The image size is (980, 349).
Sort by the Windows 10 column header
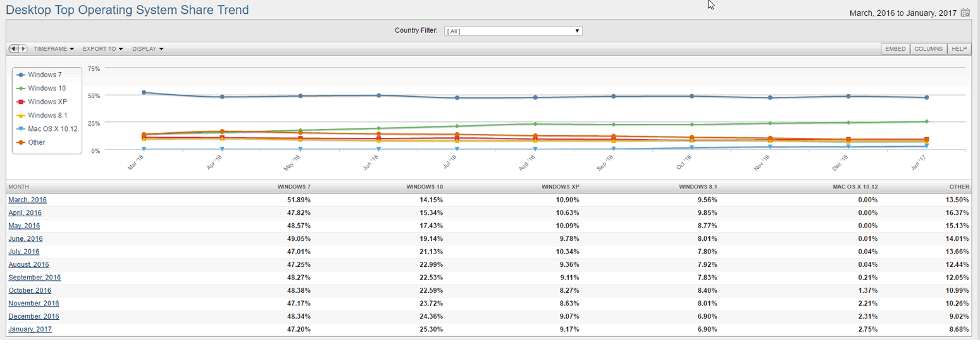[x=425, y=187]
